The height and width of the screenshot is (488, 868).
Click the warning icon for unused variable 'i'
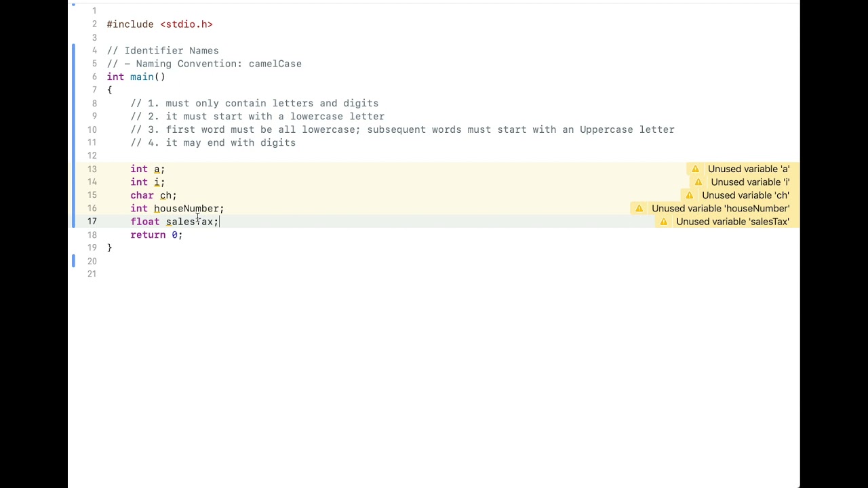pyautogui.click(x=698, y=182)
